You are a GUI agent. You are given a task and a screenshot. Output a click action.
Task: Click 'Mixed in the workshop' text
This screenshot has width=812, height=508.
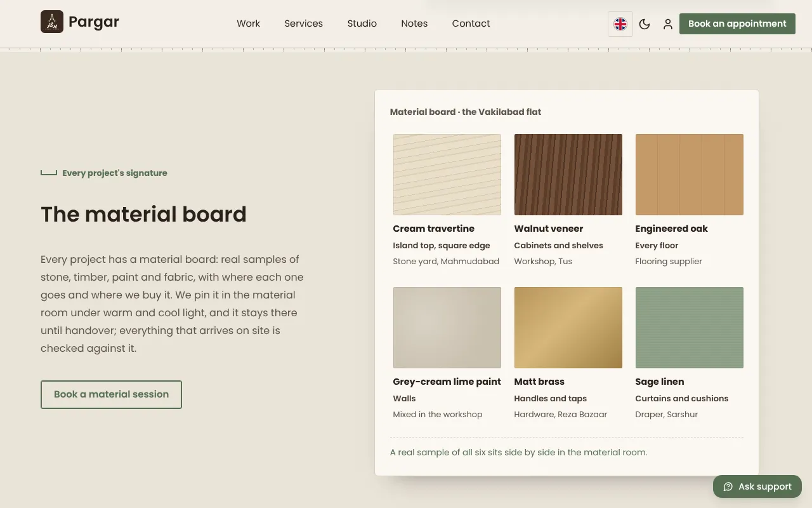438,414
